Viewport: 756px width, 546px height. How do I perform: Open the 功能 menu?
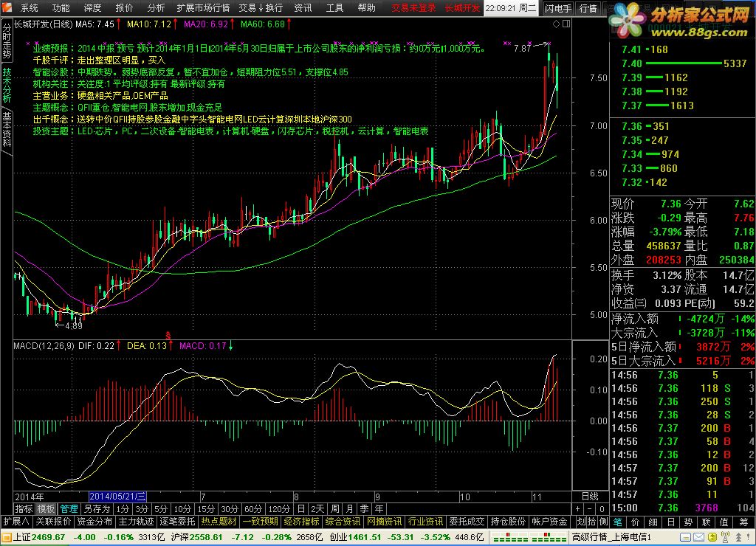61,7
